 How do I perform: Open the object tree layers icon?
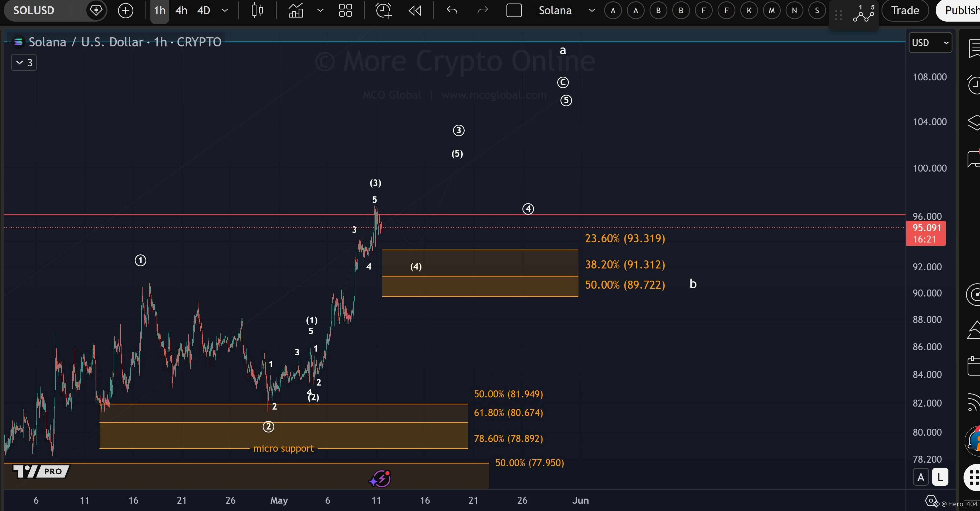tap(974, 122)
